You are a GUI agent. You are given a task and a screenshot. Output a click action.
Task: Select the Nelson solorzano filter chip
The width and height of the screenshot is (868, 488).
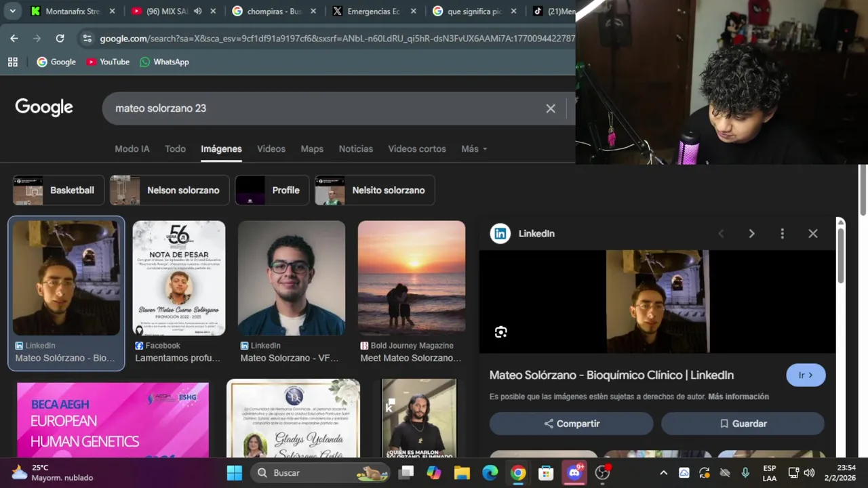tap(170, 190)
